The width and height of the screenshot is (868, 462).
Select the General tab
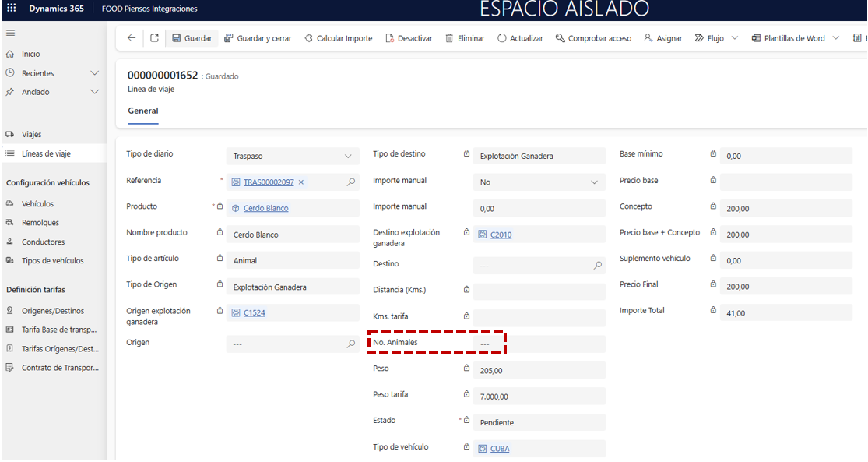pos(143,111)
